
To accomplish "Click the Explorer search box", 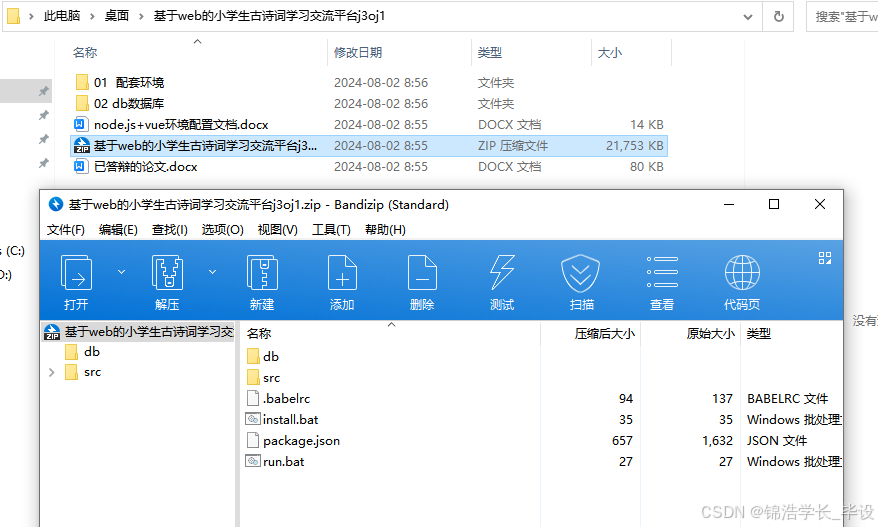I will (x=842, y=17).
